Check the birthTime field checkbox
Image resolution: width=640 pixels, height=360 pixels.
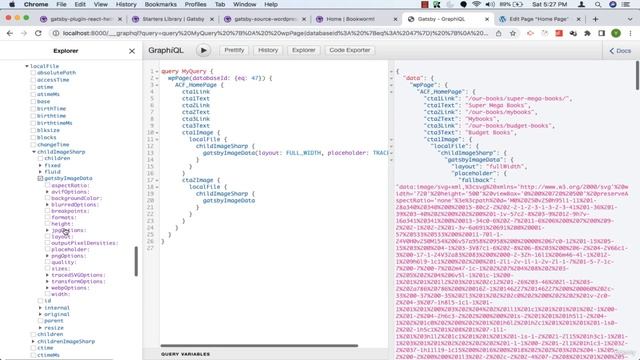33,109
